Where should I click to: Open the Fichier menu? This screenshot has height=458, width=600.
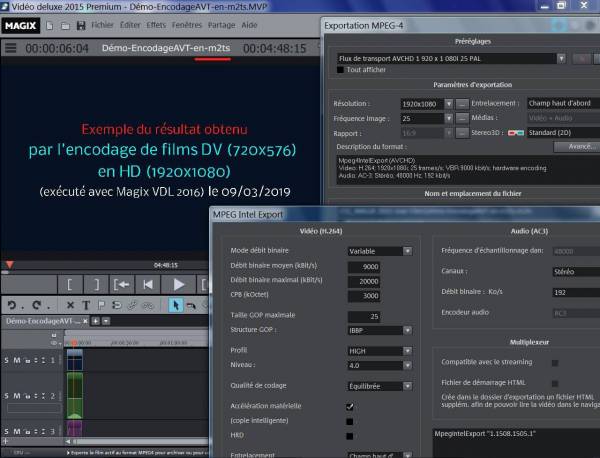[x=102, y=25]
